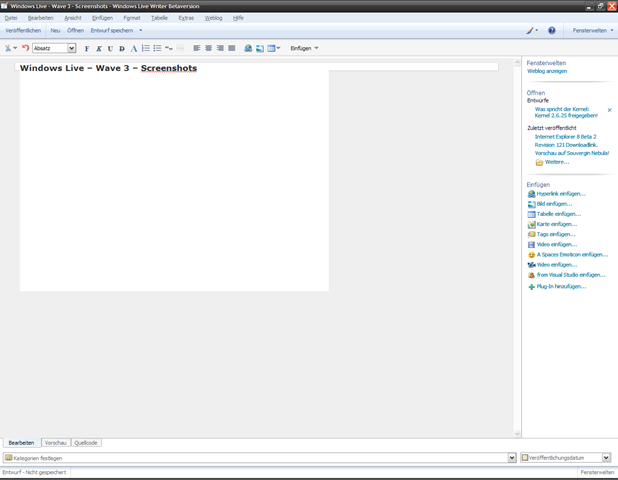The width and height of the screenshot is (618, 480).
Task: Click the Weitere folder icon
Action: (x=539, y=162)
